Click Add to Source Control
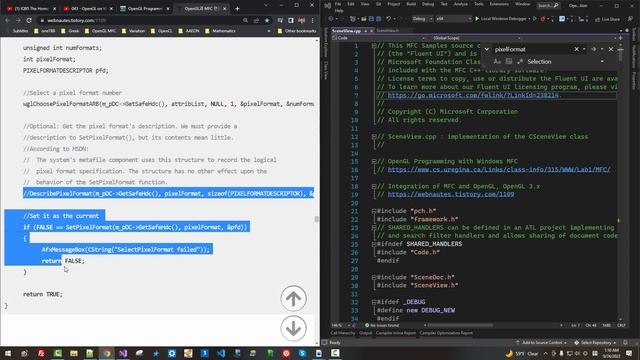This screenshot has width=640, height=360. click(x=541, y=343)
